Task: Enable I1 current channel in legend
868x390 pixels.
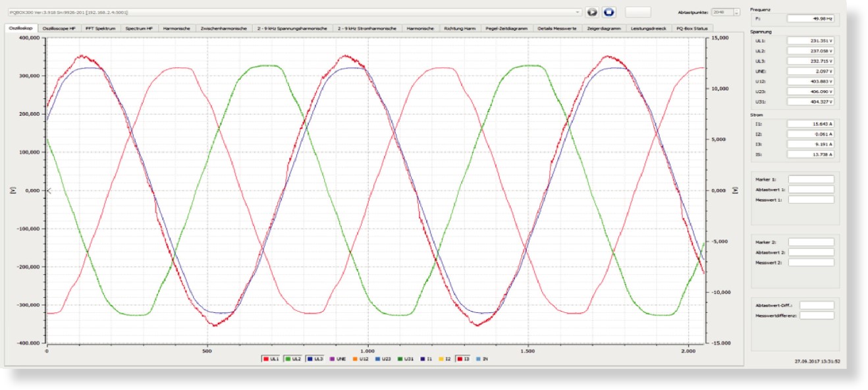Action: point(425,359)
